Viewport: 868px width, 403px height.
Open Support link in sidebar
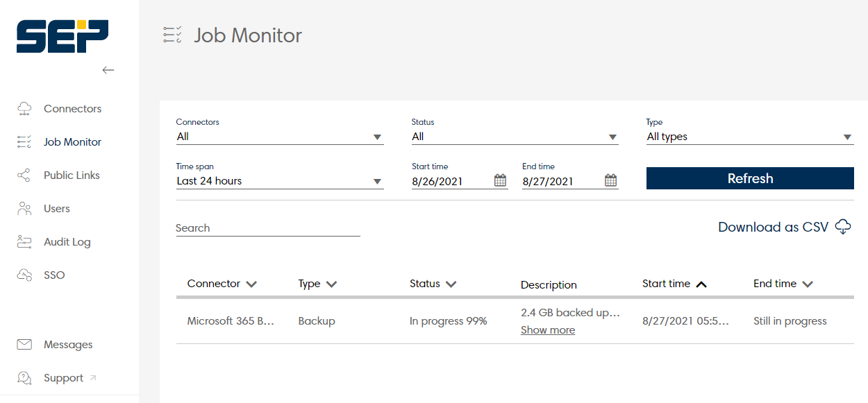(63, 378)
